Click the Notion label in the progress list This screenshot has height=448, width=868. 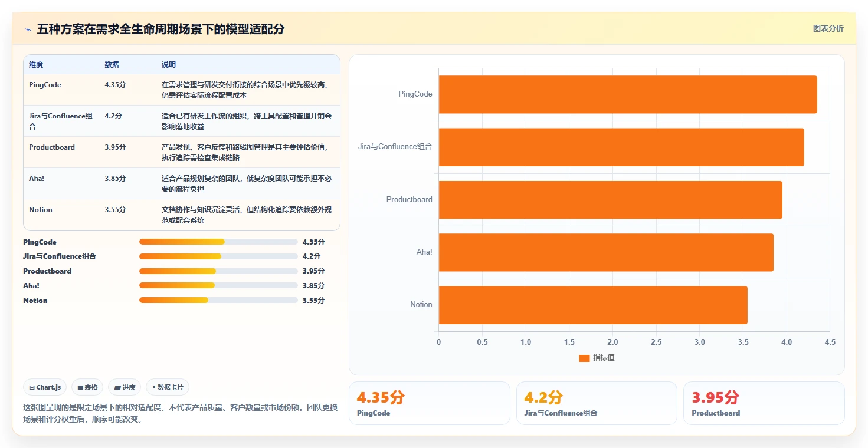coord(35,301)
